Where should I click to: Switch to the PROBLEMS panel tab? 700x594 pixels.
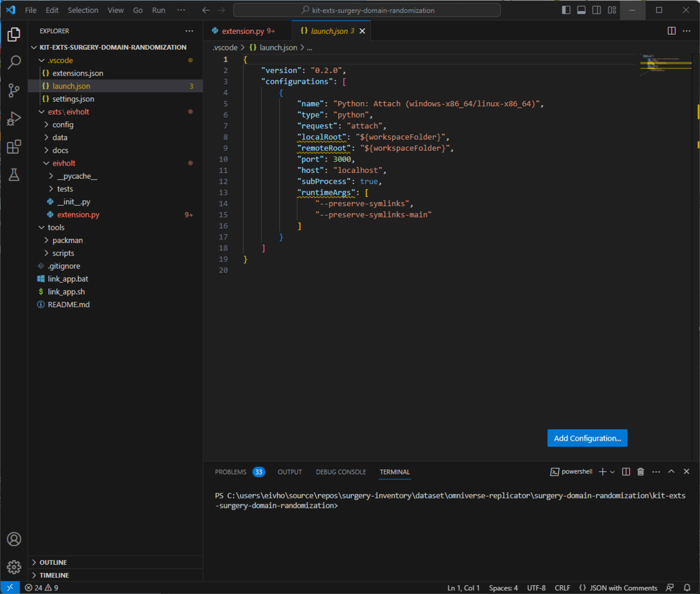tap(231, 472)
